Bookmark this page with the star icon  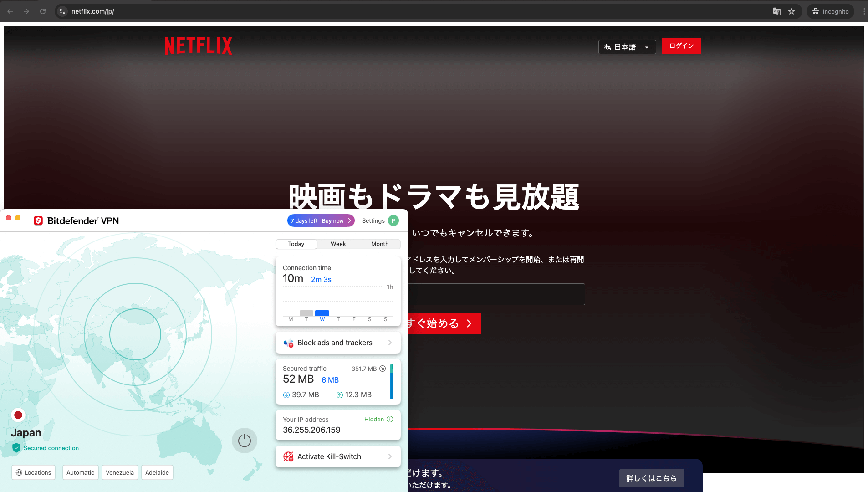click(x=791, y=11)
